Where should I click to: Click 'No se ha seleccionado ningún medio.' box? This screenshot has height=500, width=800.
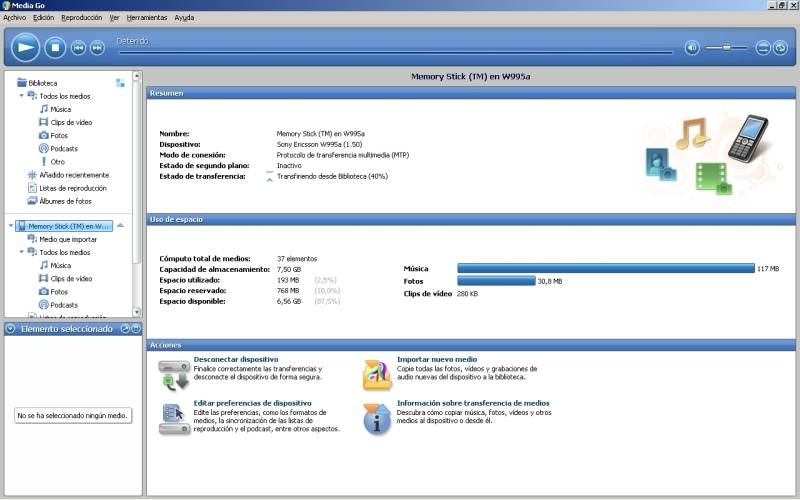[72, 416]
